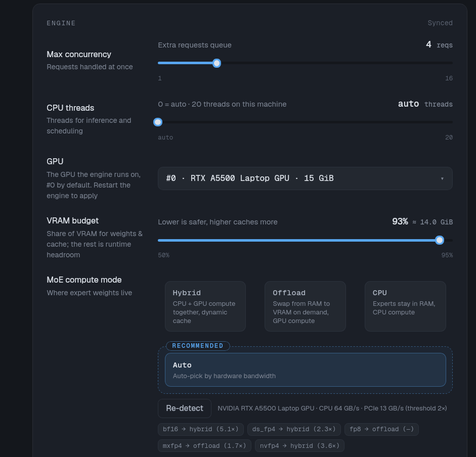Image resolution: width=476 pixels, height=457 pixels.
Task: Click the VRAM budget slider handle
Action: point(439,240)
